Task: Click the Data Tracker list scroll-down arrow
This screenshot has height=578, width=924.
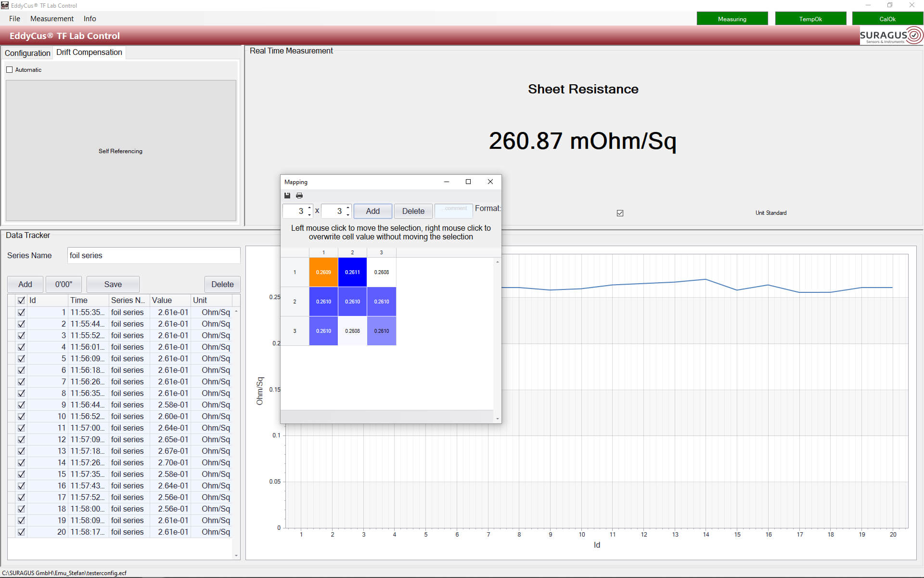Action: point(236,555)
